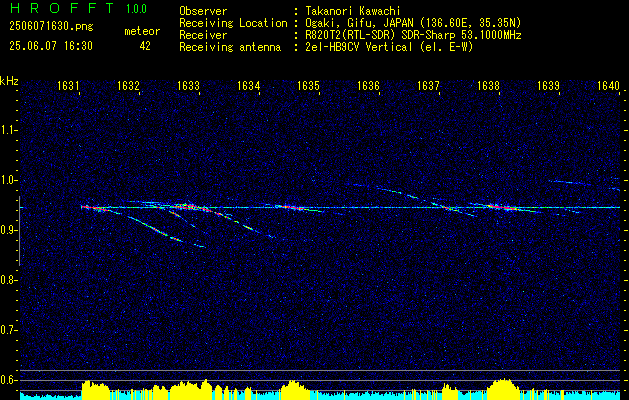Image resolution: width=629 pixels, height=400 pixels.
Task: Click the 0.9 kHz axis label
Action: click(8, 230)
